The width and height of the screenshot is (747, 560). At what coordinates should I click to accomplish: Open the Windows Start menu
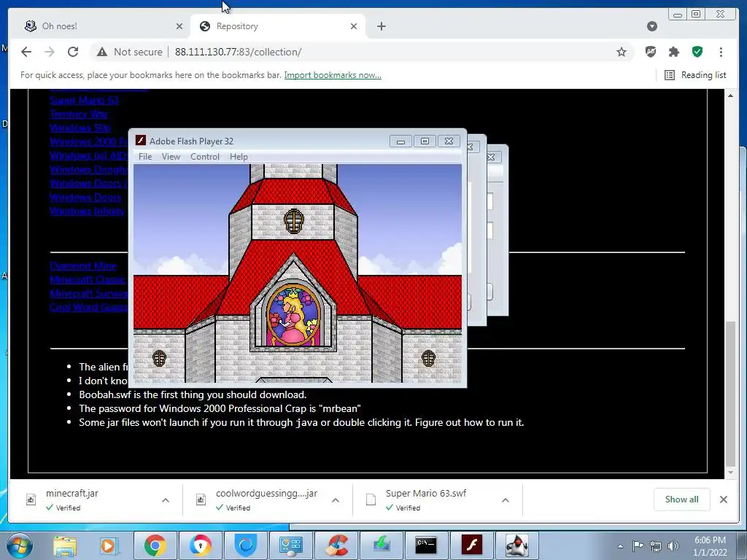(19, 545)
